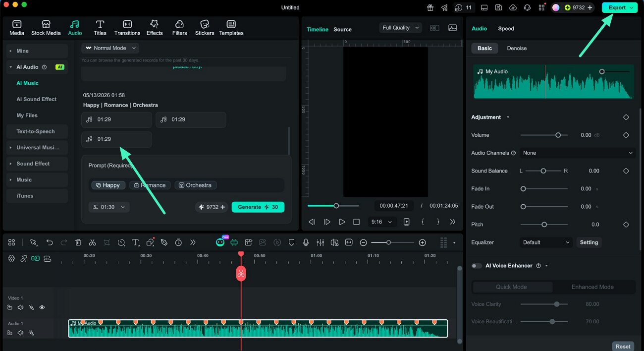Click the Generate button
The width and height of the screenshot is (644, 351).
pyautogui.click(x=258, y=207)
